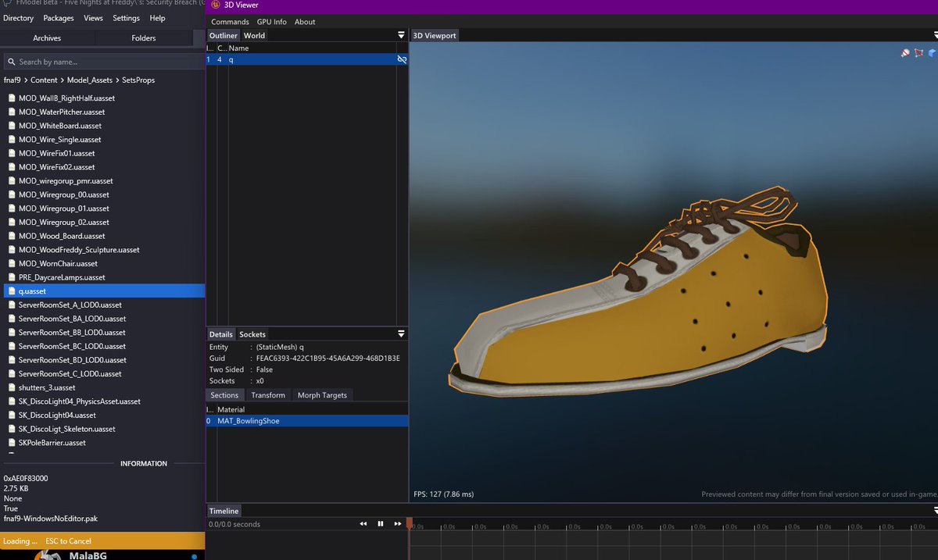Open the Outliner panel dropdown arrow
The image size is (938, 560).
point(401,35)
